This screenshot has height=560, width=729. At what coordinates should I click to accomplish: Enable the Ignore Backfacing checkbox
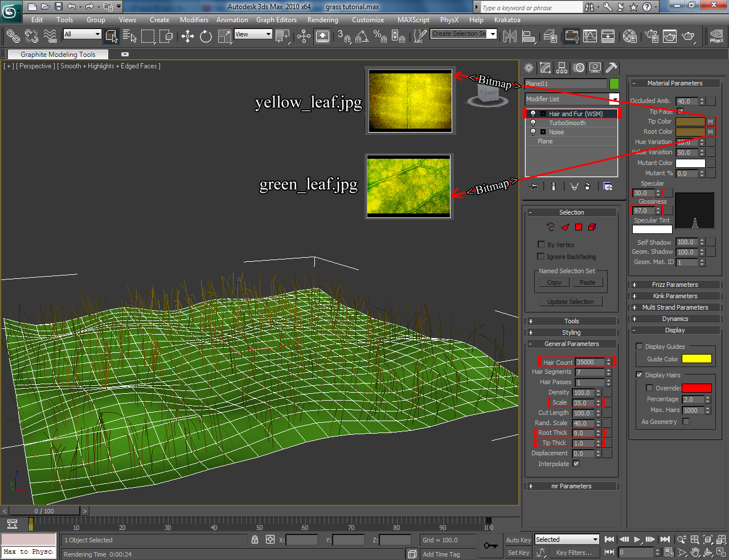coord(541,257)
